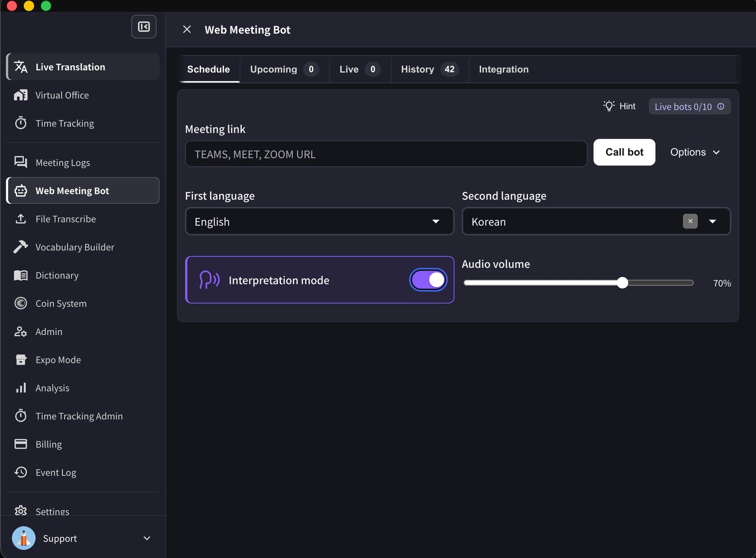Open Time Tracking Admin page
This screenshot has width=756, height=558.
[x=83, y=416]
